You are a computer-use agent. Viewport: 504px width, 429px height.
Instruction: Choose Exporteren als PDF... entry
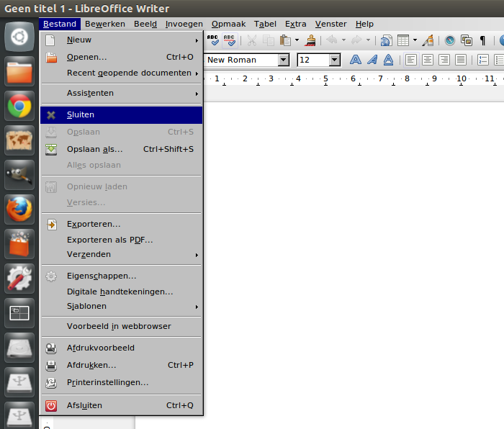click(x=122, y=240)
